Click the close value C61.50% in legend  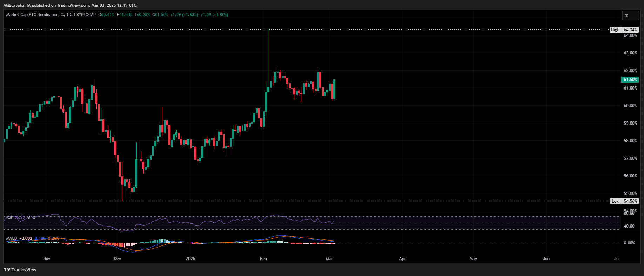point(160,15)
